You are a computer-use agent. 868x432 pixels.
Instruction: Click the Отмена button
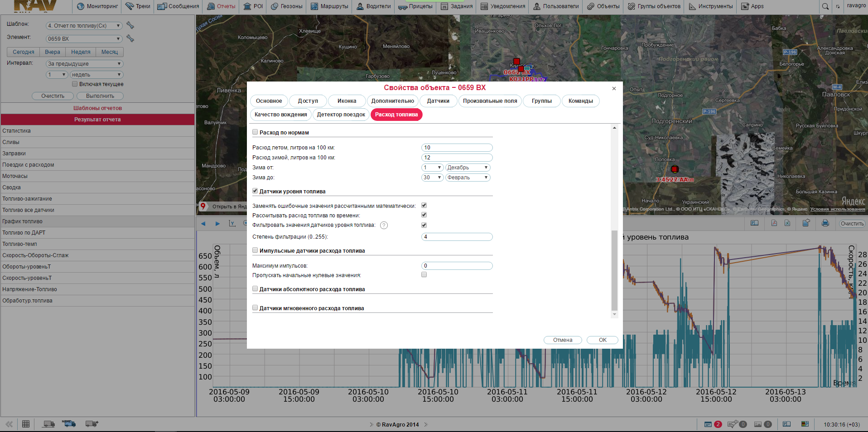click(x=563, y=340)
